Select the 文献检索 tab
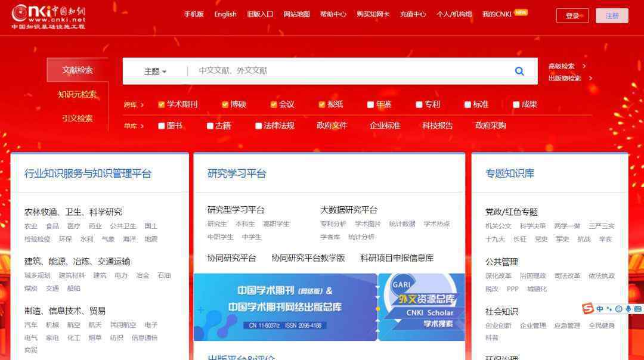Image resolution: width=644 pixels, height=360 pixels. 78,70
